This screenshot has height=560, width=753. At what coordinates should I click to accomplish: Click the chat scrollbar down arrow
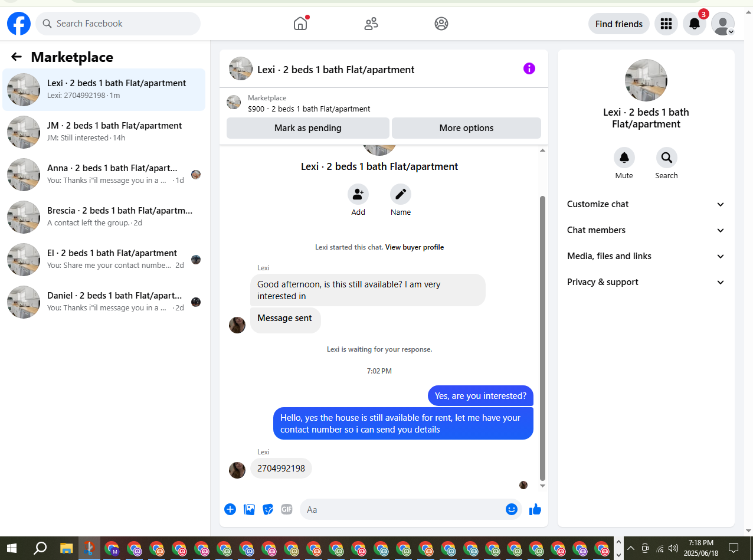coord(543,486)
